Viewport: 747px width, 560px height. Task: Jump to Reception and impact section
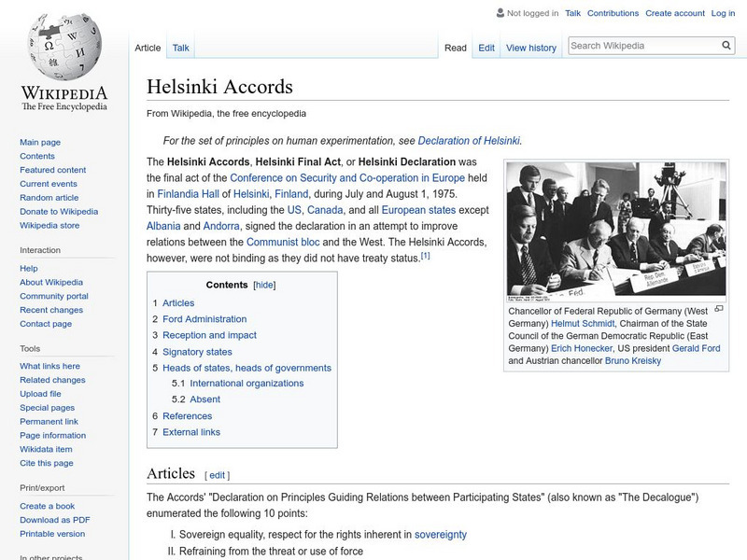click(x=209, y=335)
